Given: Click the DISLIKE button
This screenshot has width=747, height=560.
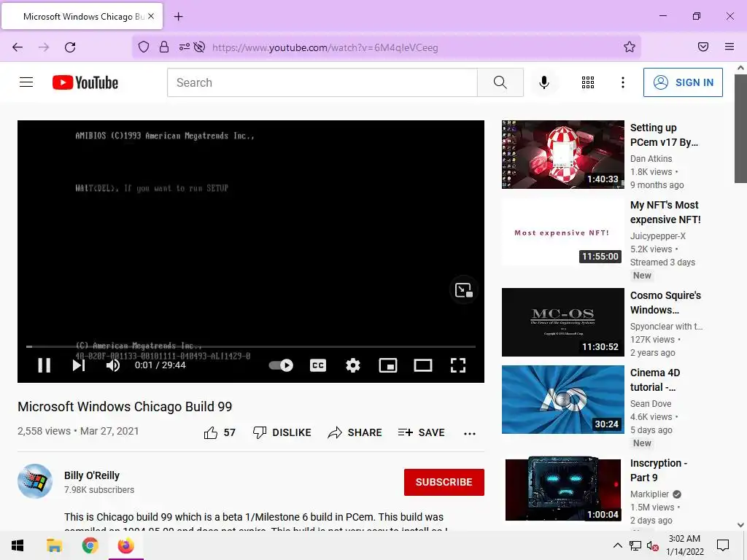Looking at the screenshot, I should [282, 432].
